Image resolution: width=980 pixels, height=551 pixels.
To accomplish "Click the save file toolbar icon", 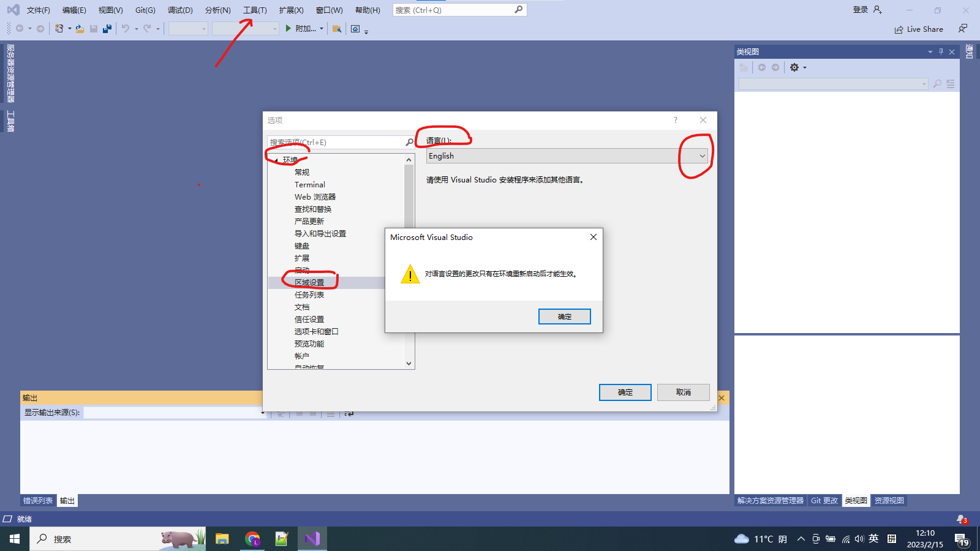I will click(x=94, y=29).
